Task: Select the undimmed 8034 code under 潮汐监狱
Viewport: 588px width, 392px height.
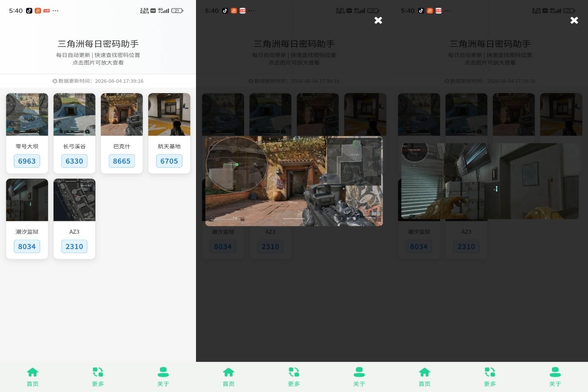Action: [27, 247]
